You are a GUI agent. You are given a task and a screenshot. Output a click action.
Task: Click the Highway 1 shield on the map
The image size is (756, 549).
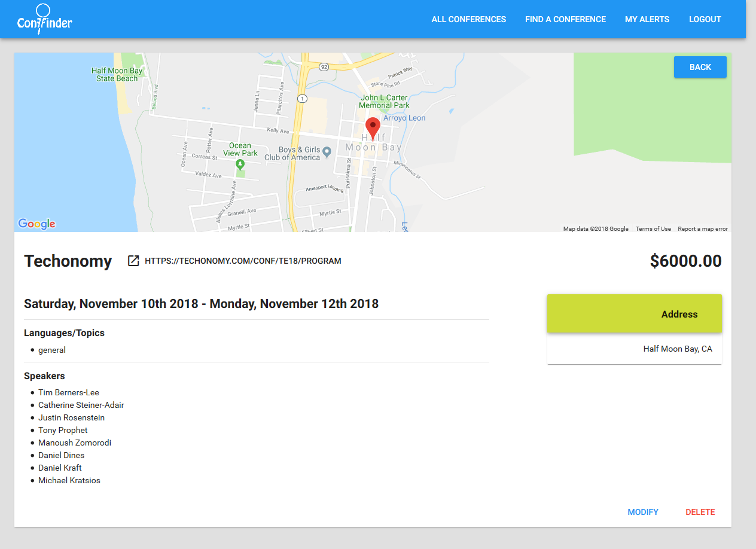pyautogui.click(x=303, y=99)
